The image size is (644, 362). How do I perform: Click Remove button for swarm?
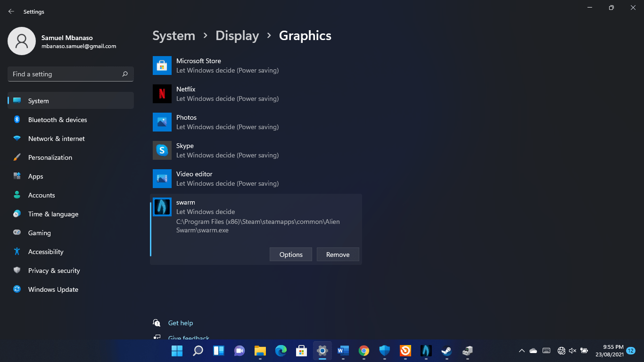pos(338,255)
